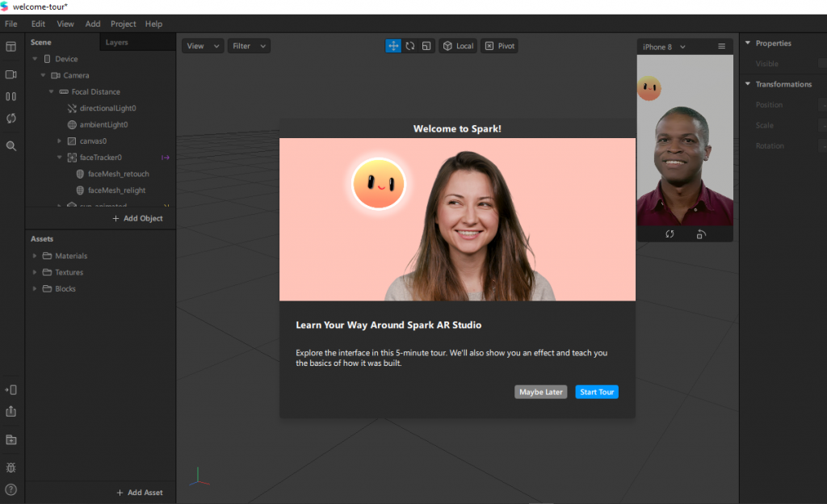This screenshot has height=504, width=827.
Task: Toggle the Pivot mode button
Action: [499, 46]
